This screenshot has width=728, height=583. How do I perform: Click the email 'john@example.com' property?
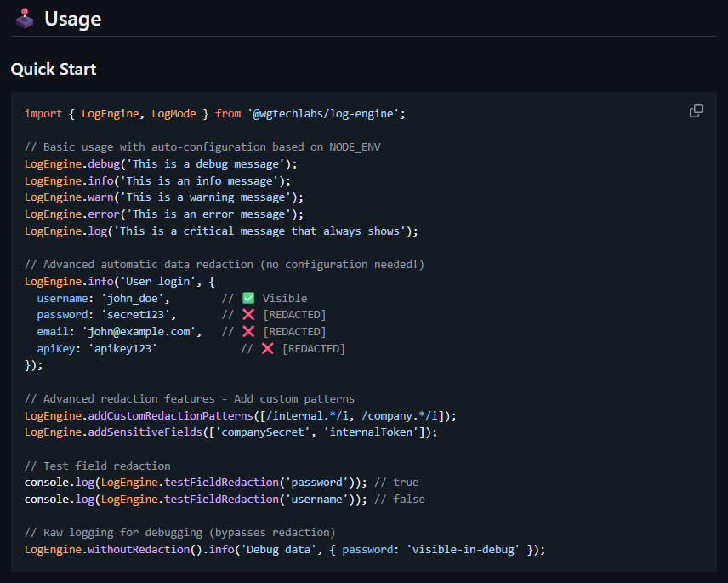[x=119, y=332]
